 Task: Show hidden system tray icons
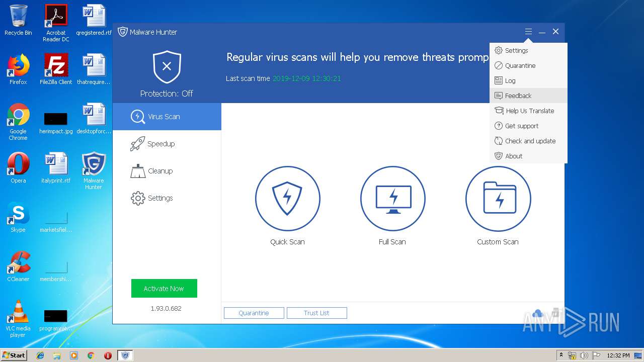point(561,355)
